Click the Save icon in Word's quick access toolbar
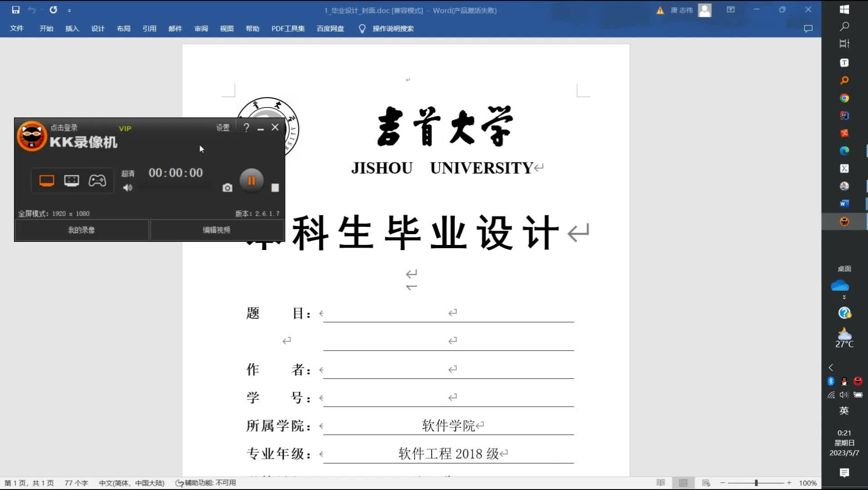The height and width of the screenshot is (490, 868). click(15, 10)
